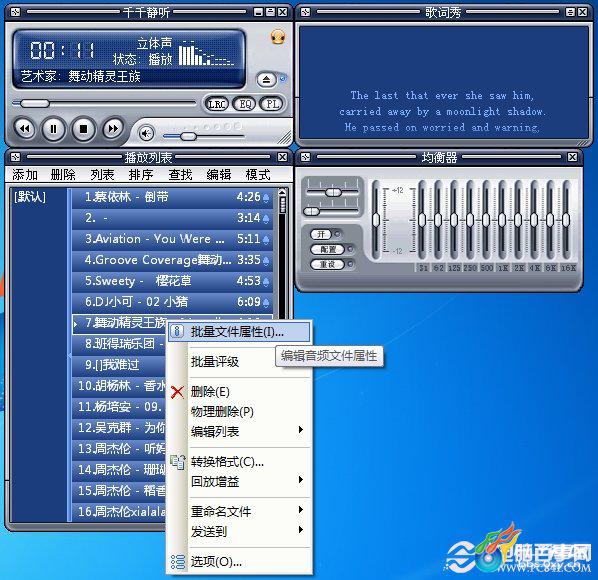Click the 千千静听 window system menu icon
The height and width of the screenshot is (580, 598).
[16, 12]
